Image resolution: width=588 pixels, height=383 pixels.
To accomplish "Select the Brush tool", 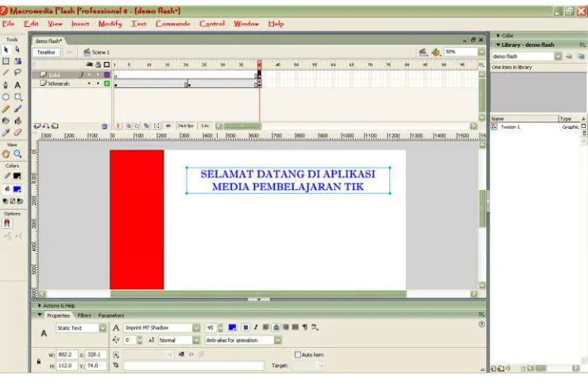I will pos(17,109).
